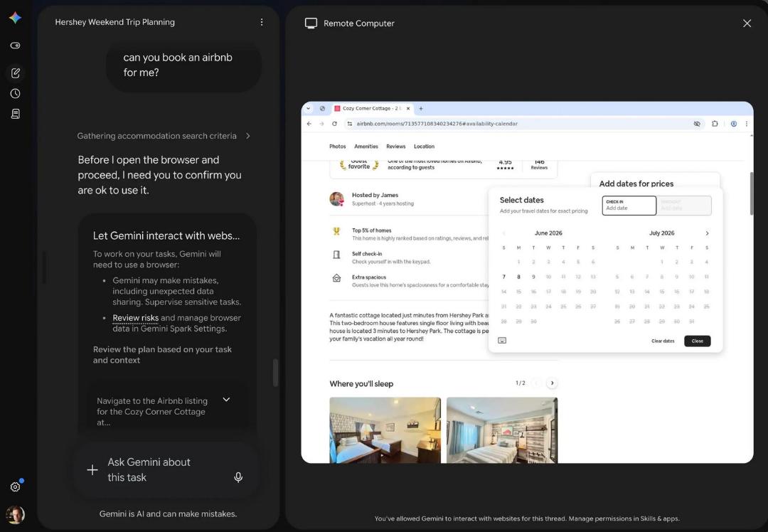Switch to the Photos section
The width and height of the screenshot is (768, 532).
338,147
